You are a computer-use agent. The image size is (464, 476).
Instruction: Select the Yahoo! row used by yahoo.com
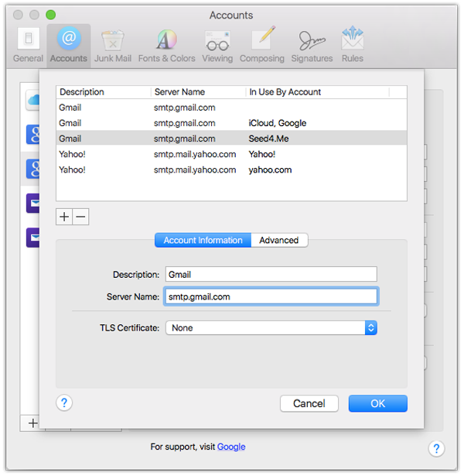click(231, 170)
